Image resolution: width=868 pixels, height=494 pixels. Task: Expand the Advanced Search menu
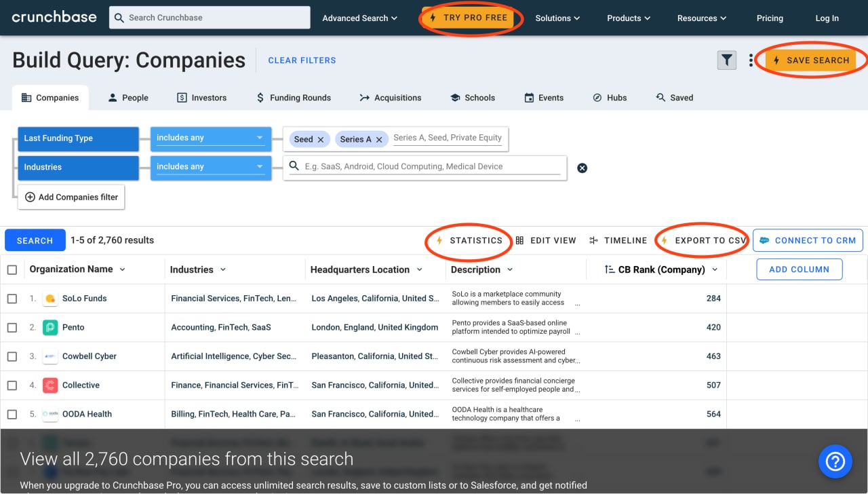tap(359, 18)
